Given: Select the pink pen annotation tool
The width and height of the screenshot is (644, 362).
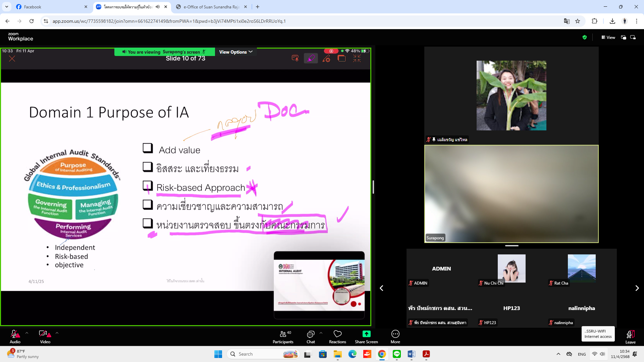Looking at the screenshot, I should [311, 58].
